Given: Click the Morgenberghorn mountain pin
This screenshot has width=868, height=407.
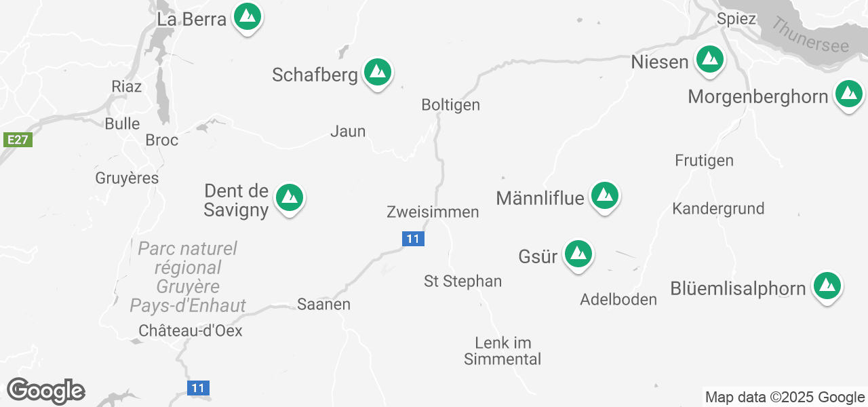Looking at the screenshot, I should coord(848,96).
